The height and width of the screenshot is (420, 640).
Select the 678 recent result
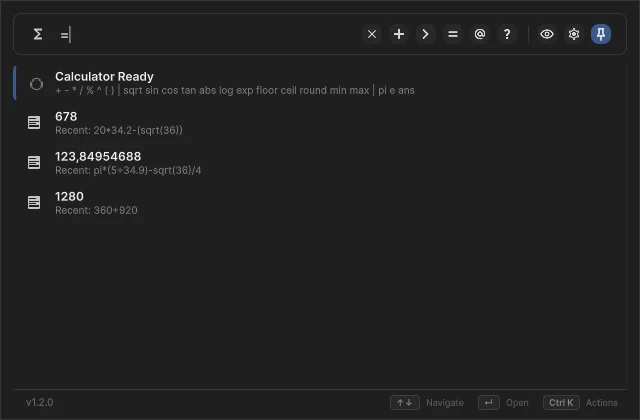[320, 123]
